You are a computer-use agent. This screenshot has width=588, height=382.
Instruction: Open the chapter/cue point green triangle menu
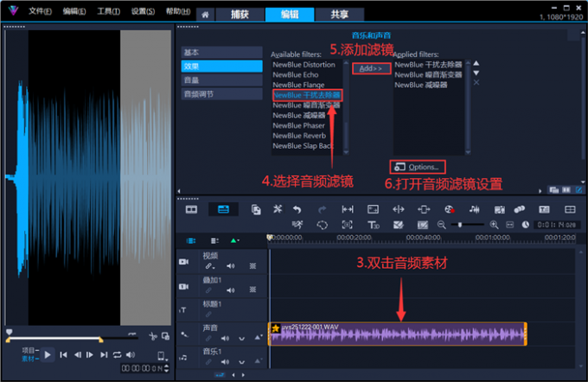[x=234, y=240]
